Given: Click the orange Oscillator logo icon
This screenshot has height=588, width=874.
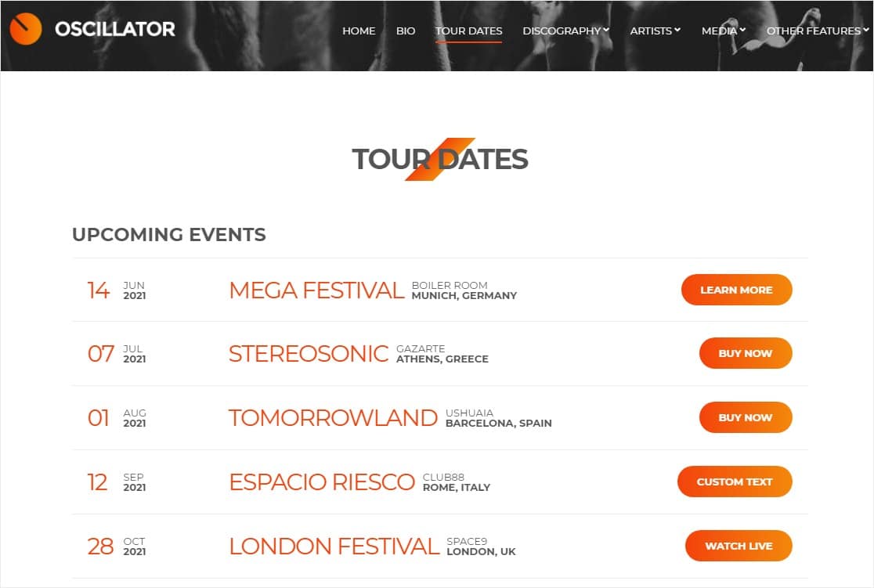Looking at the screenshot, I should [x=26, y=30].
